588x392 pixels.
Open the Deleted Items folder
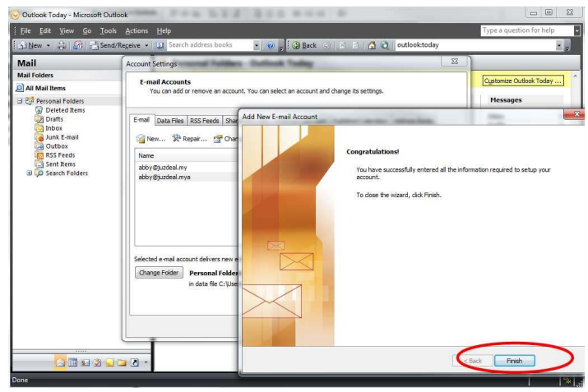65,110
